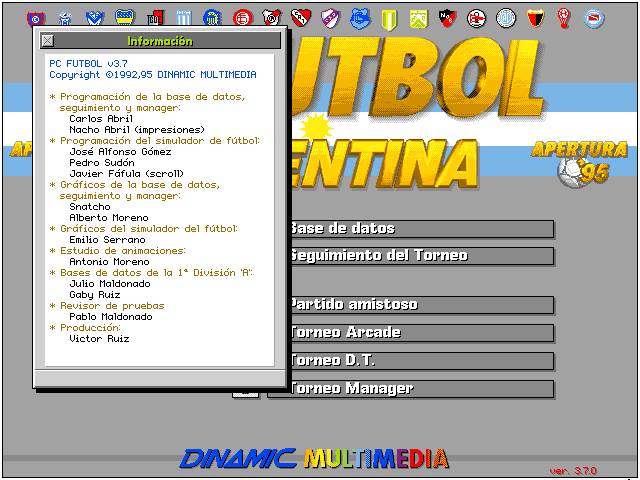Choose the Independiente red CAI crest

[x=301, y=18]
